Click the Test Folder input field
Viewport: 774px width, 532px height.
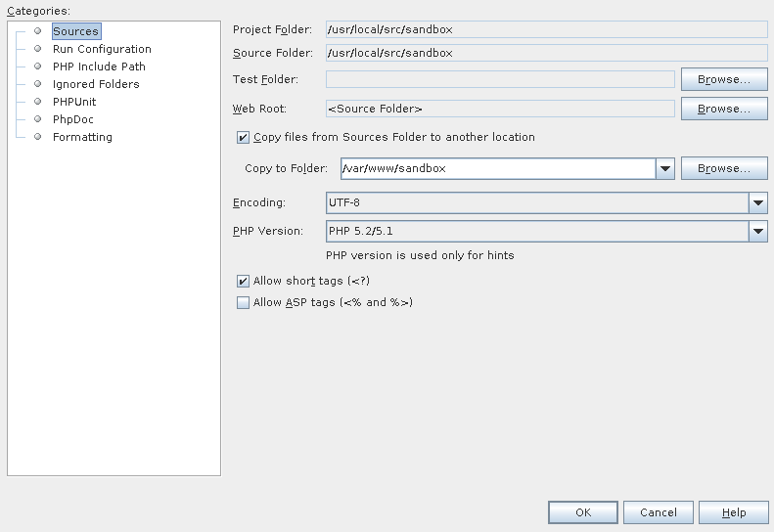[500, 79]
